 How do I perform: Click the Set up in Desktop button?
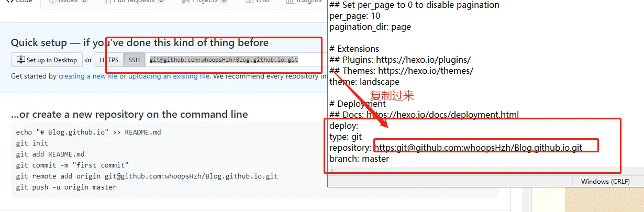47,60
